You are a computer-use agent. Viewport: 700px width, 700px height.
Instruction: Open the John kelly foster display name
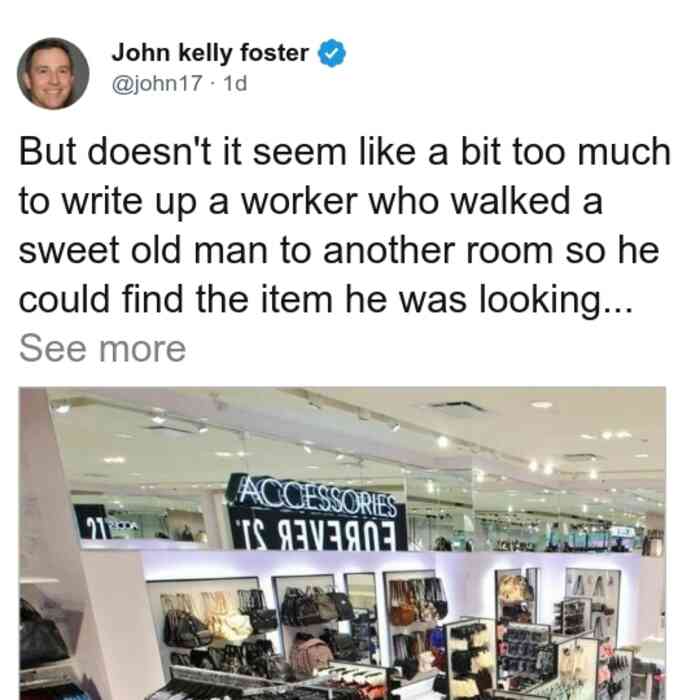pyautogui.click(x=210, y=53)
